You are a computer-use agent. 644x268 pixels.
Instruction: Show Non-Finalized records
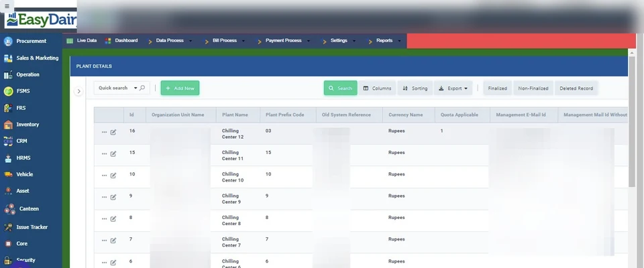533,88
